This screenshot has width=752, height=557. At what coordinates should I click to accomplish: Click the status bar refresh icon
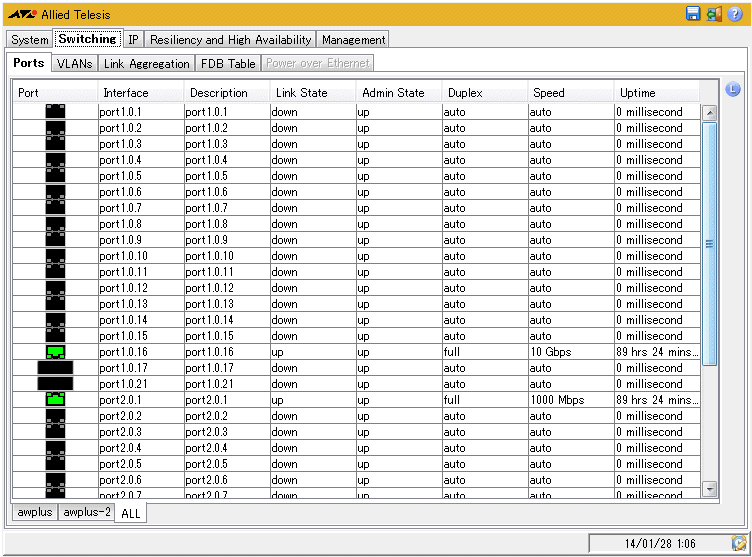(x=738, y=543)
